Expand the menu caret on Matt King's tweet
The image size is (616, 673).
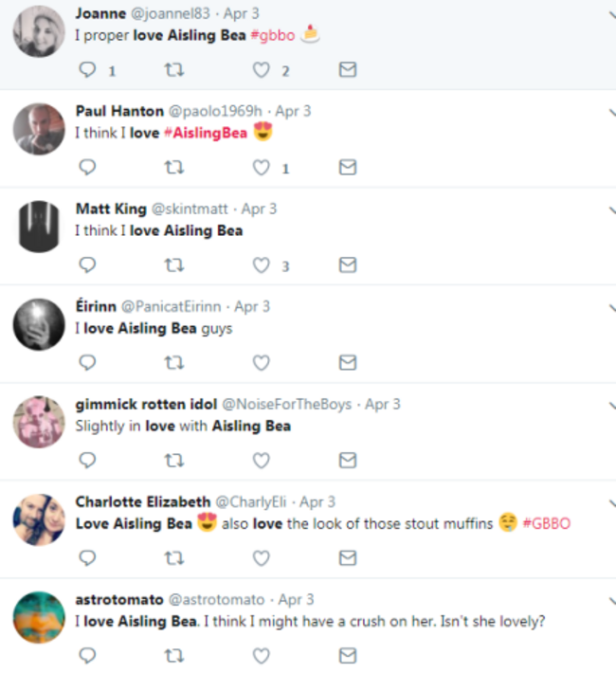click(612, 210)
